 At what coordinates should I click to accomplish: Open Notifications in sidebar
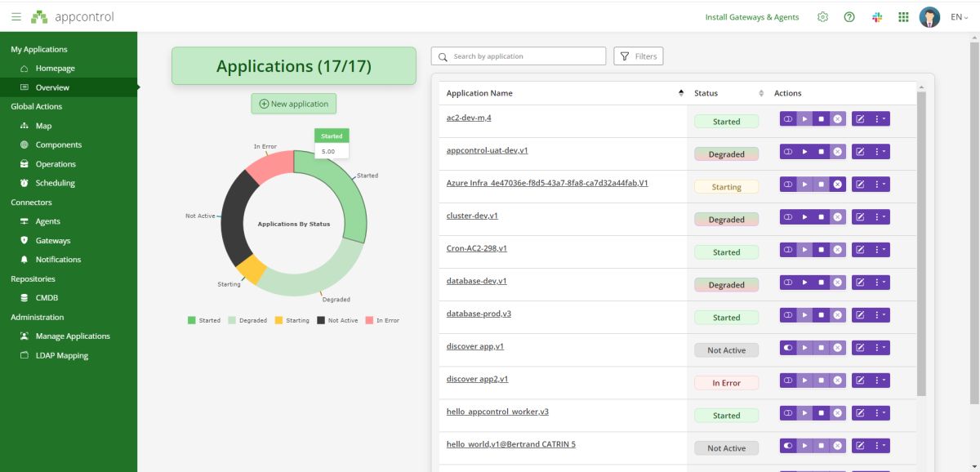tap(58, 260)
